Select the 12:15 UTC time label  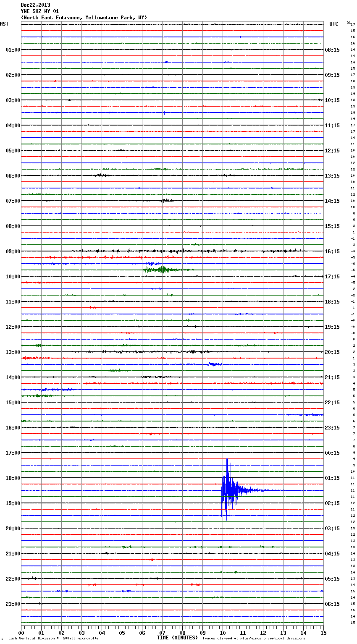(x=332, y=151)
